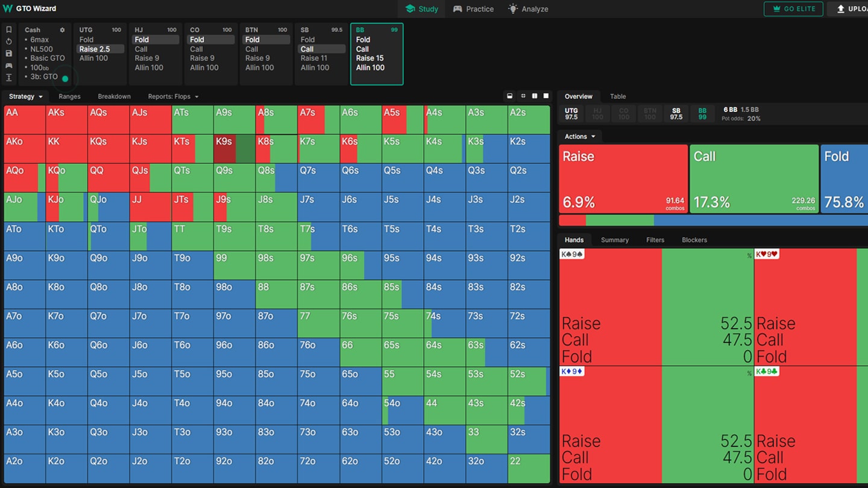The height and width of the screenshot is (488, 868).
Task: Click the red Raise 6.9% action box
Action: click(x=623, y=179)
